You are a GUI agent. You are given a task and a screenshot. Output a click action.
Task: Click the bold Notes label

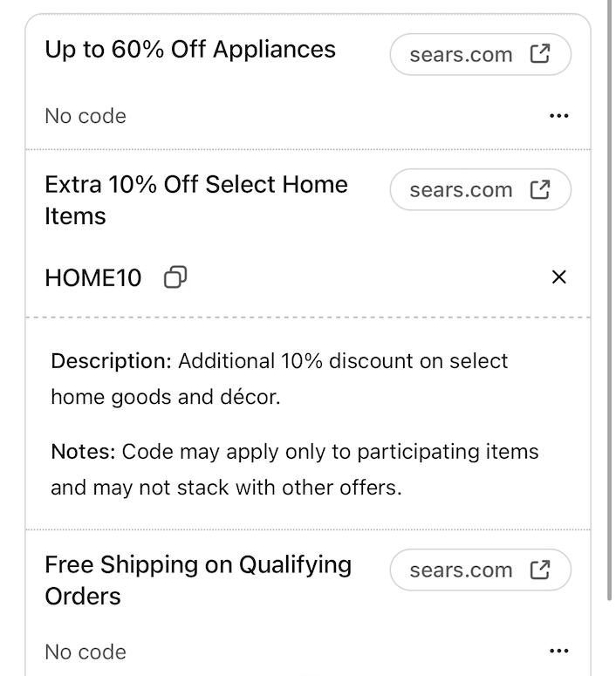83,452
